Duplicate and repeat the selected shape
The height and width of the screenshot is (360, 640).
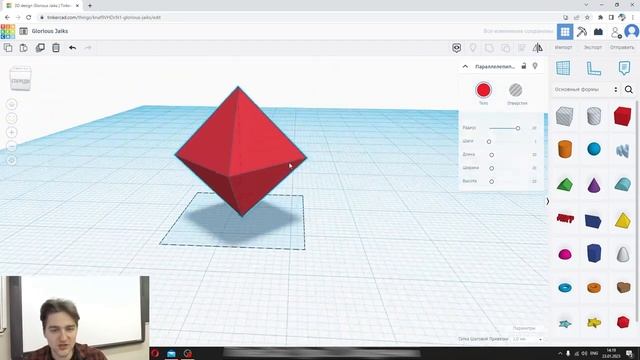tap(40, 48)
